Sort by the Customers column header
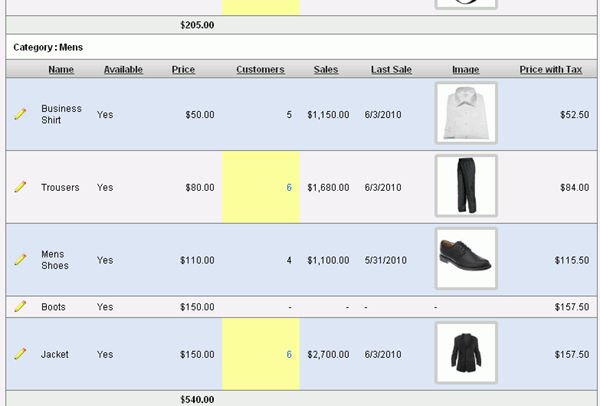 (260, 70)
